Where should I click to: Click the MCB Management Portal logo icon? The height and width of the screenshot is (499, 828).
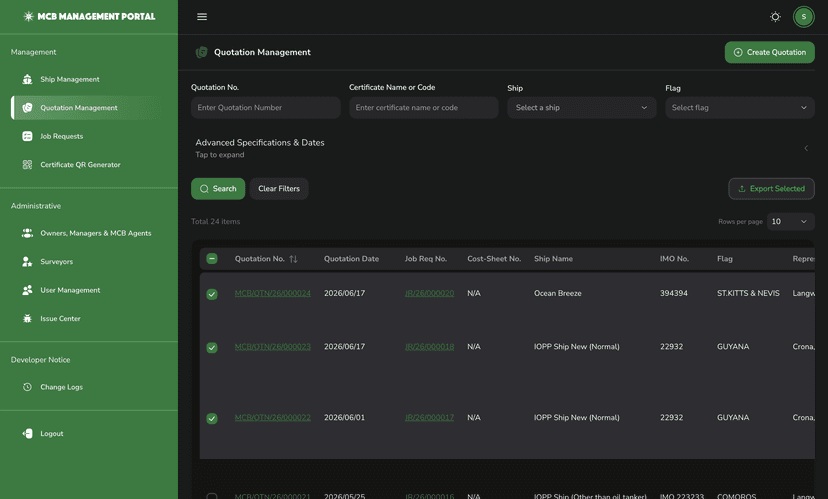click(29, 16)
